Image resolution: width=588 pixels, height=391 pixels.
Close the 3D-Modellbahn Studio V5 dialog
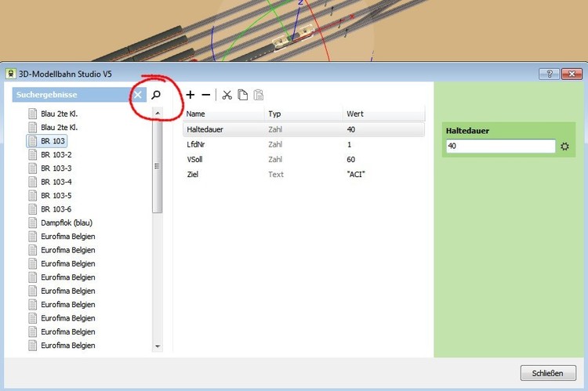572,74
